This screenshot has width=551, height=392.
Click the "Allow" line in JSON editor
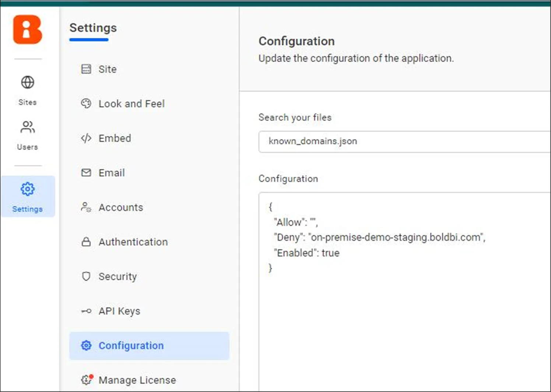click(296, 222)
